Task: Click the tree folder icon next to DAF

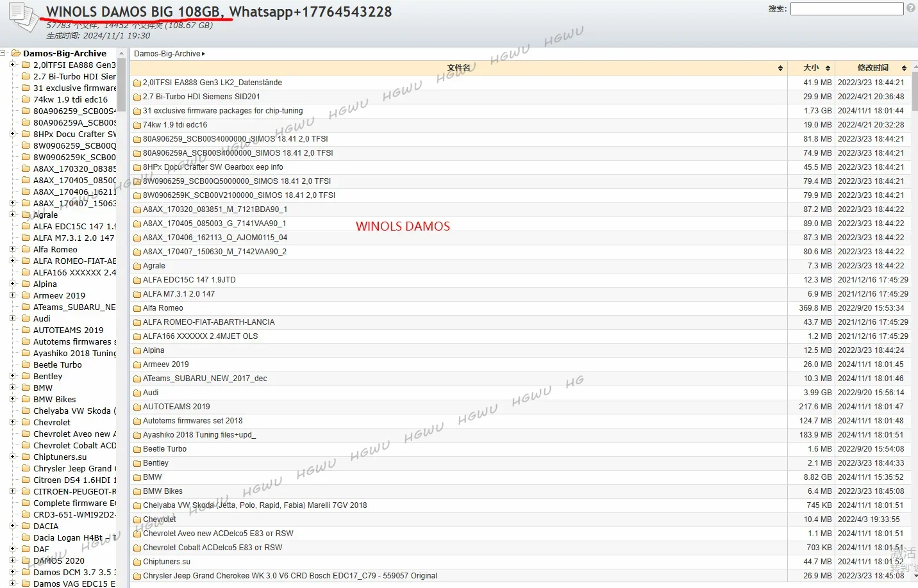Action: [26, 549]
